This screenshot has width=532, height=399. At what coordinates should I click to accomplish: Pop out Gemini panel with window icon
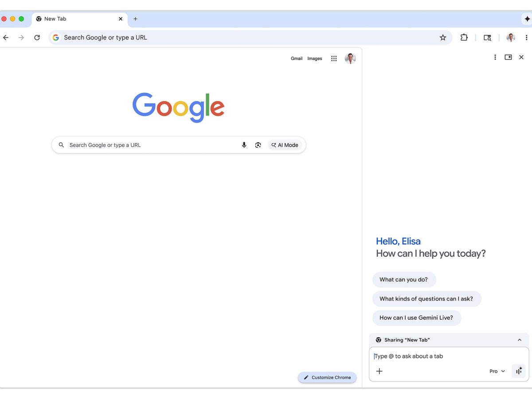pos(509,57)
